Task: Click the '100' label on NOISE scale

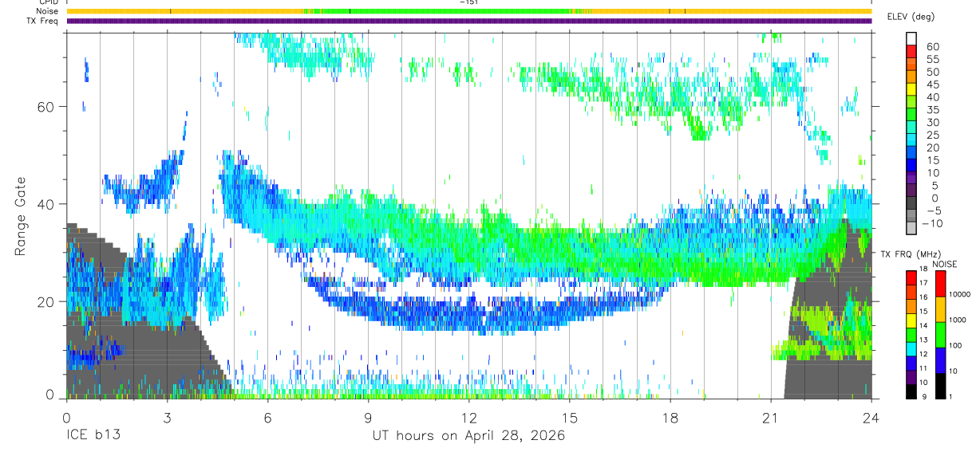Action: pos(954,345)
